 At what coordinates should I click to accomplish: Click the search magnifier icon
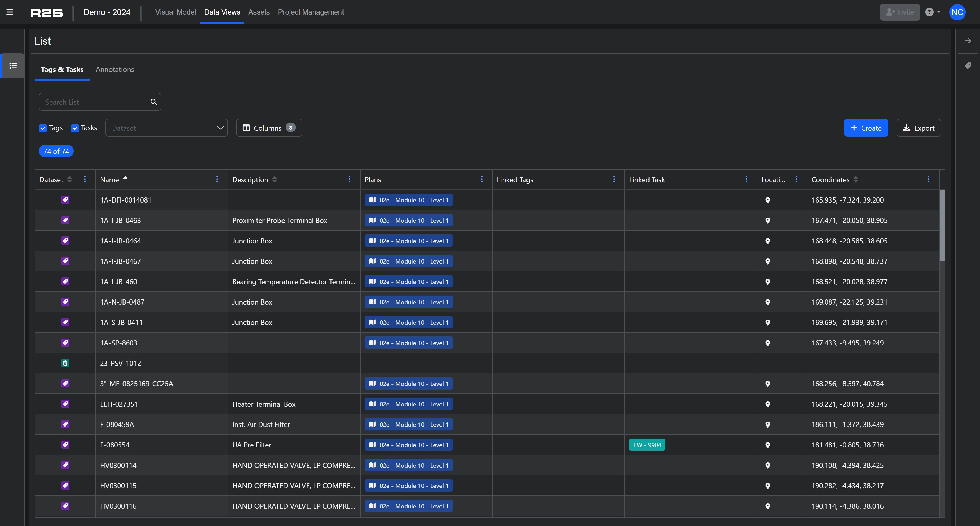tap(153, 102)
